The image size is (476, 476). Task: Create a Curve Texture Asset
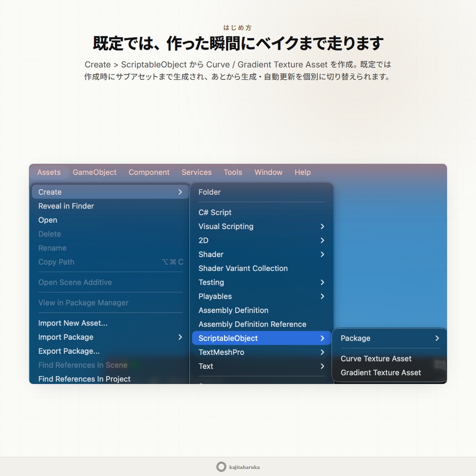click(x=390, y=358)
